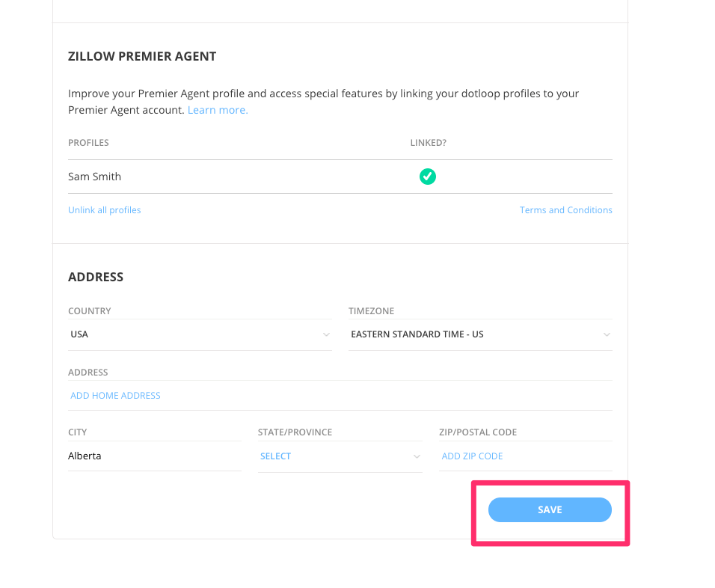This screenshot has height=588, width=715.
Task: Click ADD ZIP CODE
Action: (x=472, y=456)
